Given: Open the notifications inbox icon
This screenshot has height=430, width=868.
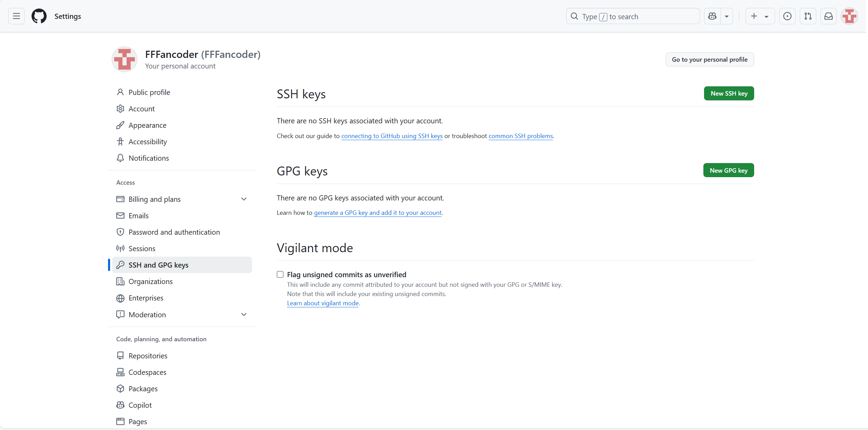Looking at the screenshot, I should [x=829, y=16].
